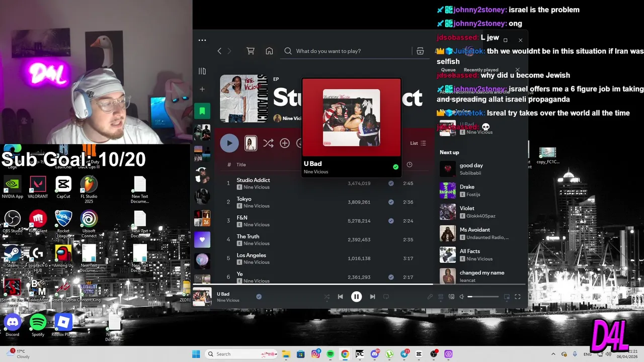
Task: Adjust the Spotify volume slider
Action: point(483,297)
